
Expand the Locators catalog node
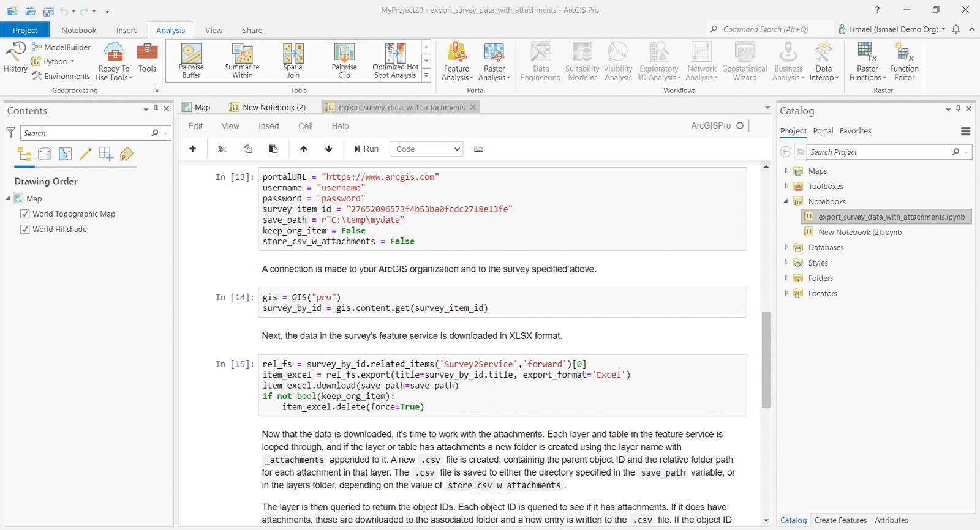point(786,293)
